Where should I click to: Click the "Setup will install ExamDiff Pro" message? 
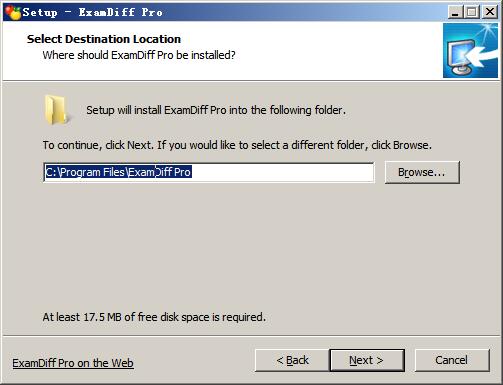tap(216, 110)
